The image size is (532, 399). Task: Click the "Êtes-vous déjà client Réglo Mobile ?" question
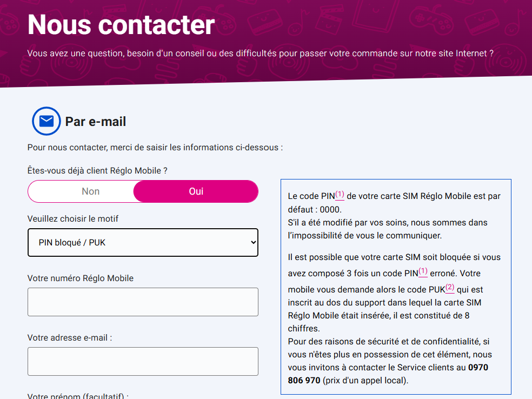(97, 170)
